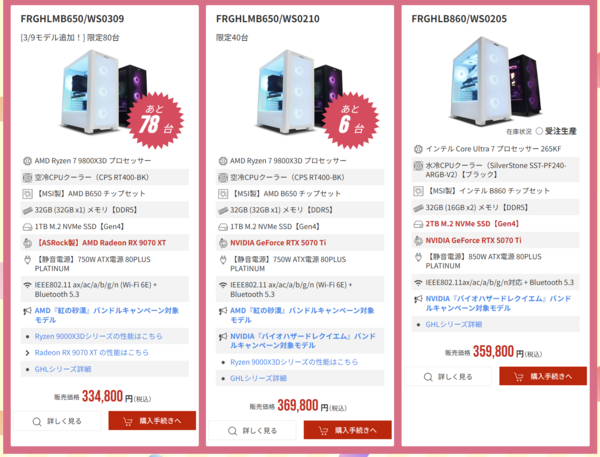Click the GPU icon next to Radeon RX 9070 XT
600x457 pixels.
[x=27, y=243]
